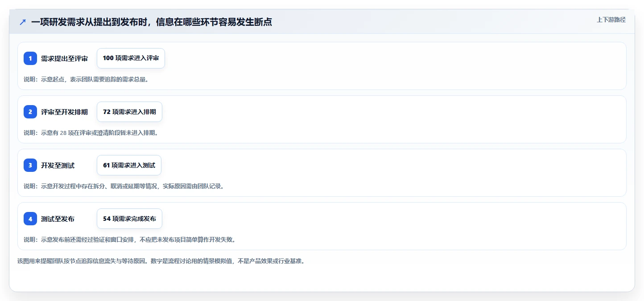644x301 pixels.
Task: Click the '测试至发布' step label
Action: pyautogui.click(x=58, y=219)
